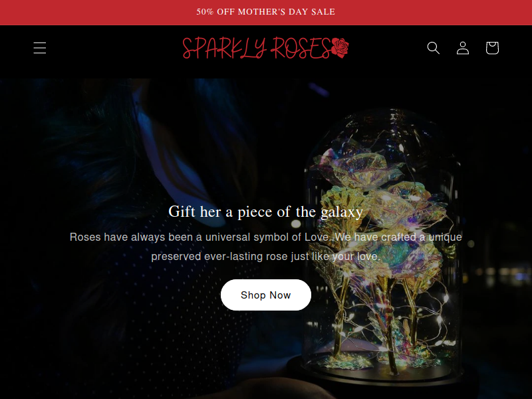
Task: Click the 50% OFF Mother's Day Sale banner text
Action: (x=265, y=12)
